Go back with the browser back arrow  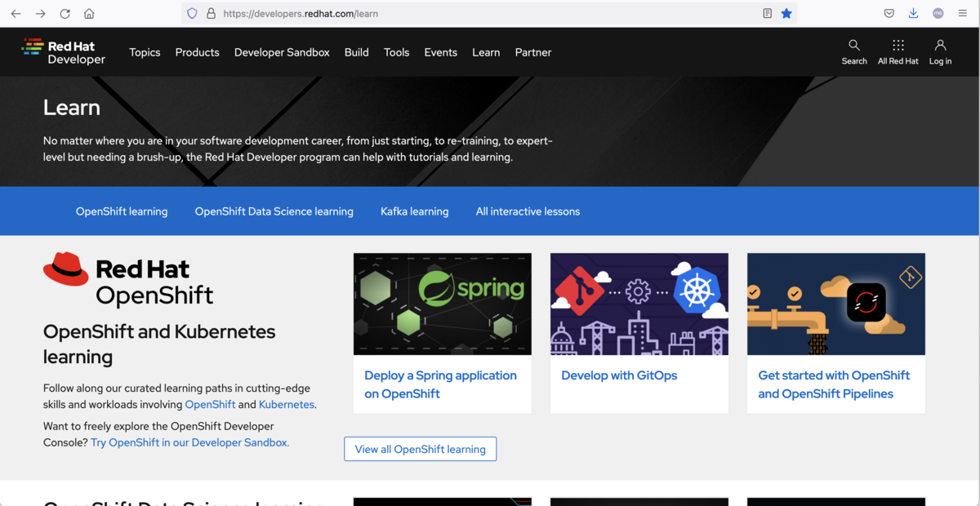click(16, 14)
